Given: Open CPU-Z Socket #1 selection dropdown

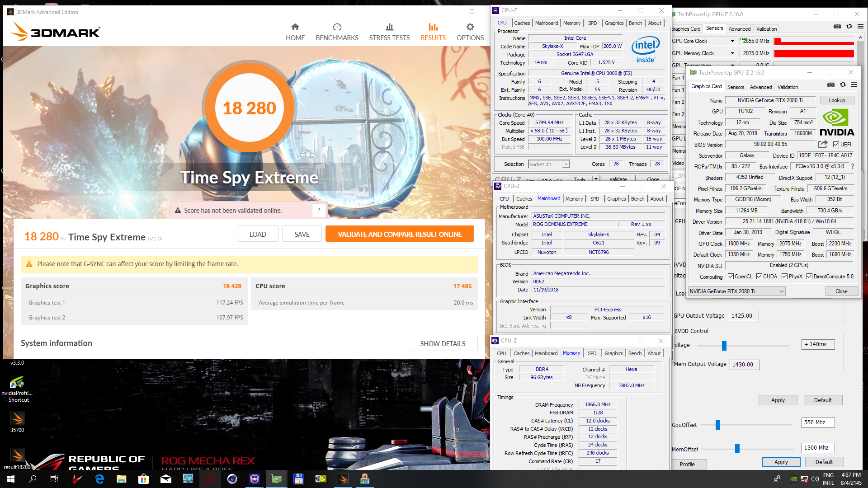Looking at the screenshot, I should (x=549, y=164).
